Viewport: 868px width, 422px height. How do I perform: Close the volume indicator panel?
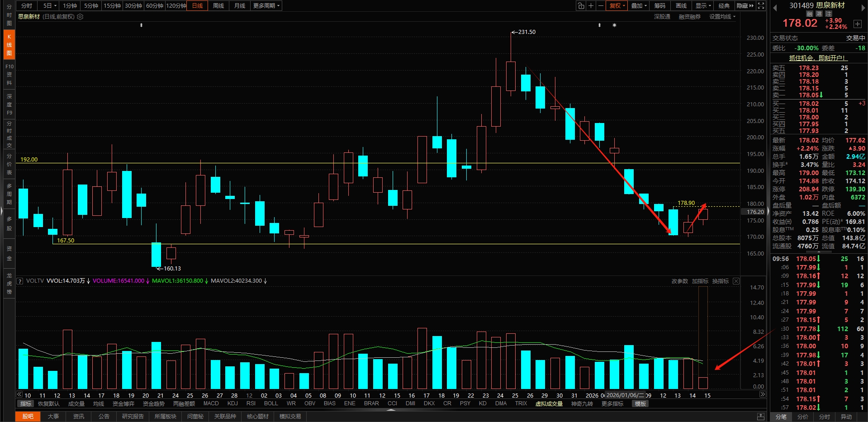tap(736, 281)
